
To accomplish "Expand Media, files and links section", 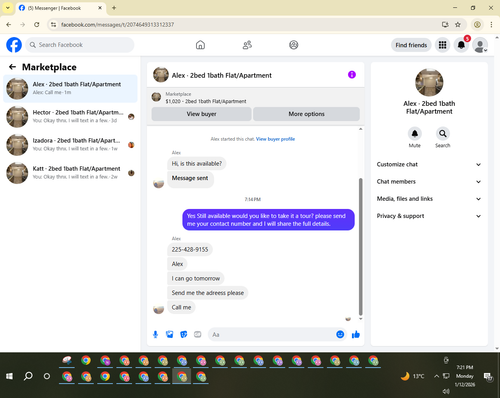I will pos(429,199).
